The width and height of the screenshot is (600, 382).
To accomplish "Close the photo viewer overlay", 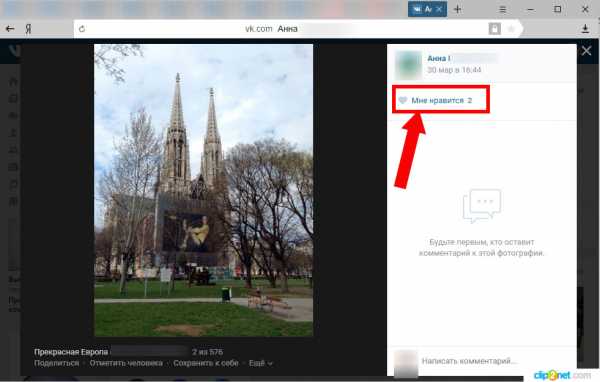I will [587, 51].
